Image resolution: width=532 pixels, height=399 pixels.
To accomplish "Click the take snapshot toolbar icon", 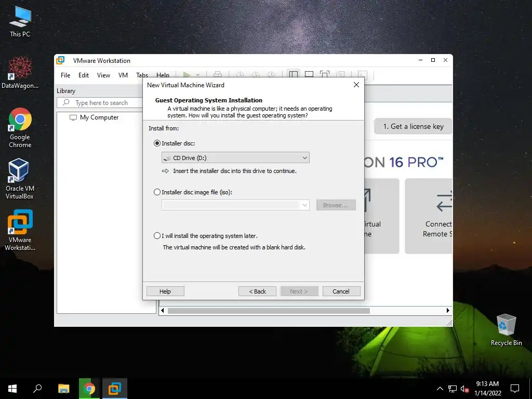I will pyautogui.click(x=240, y=74).
